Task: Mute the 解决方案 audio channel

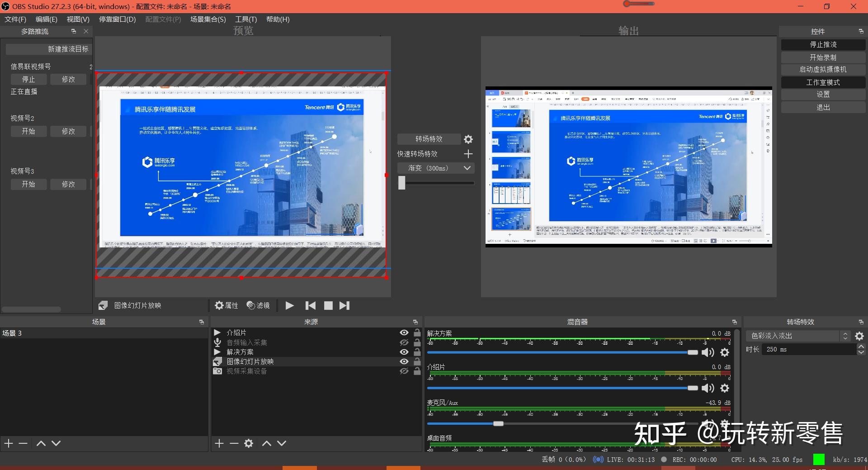Action: click(708, 352)
